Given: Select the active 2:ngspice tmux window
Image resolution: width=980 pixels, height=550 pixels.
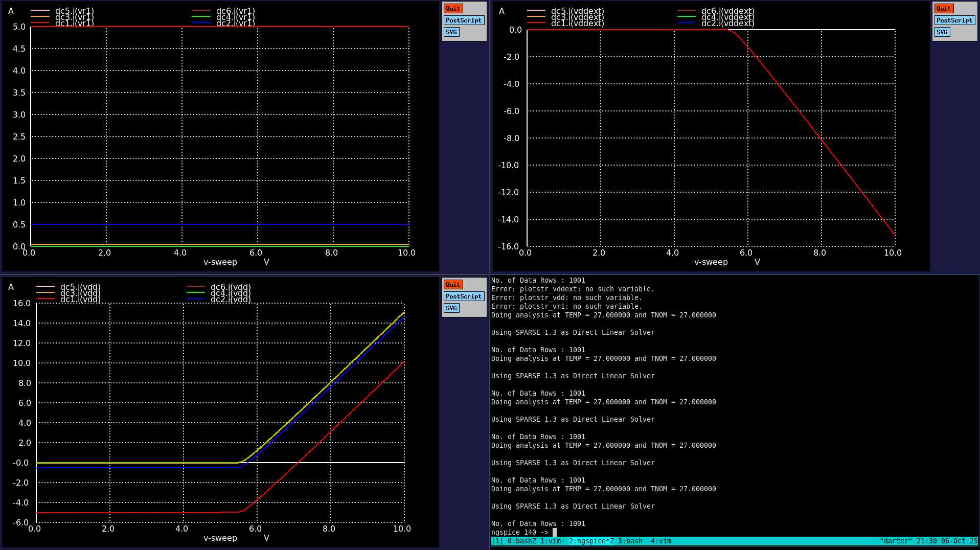Looking at the screenshot, I should click(591, 541).
